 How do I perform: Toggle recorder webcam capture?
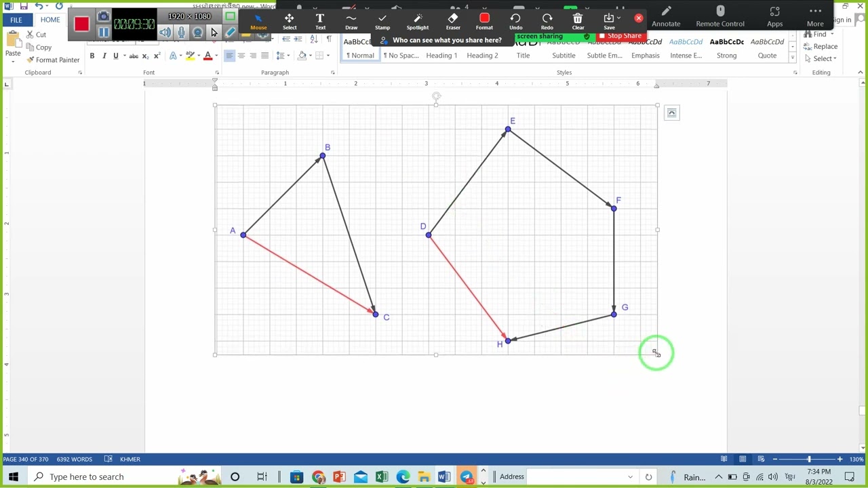[197, 33]
